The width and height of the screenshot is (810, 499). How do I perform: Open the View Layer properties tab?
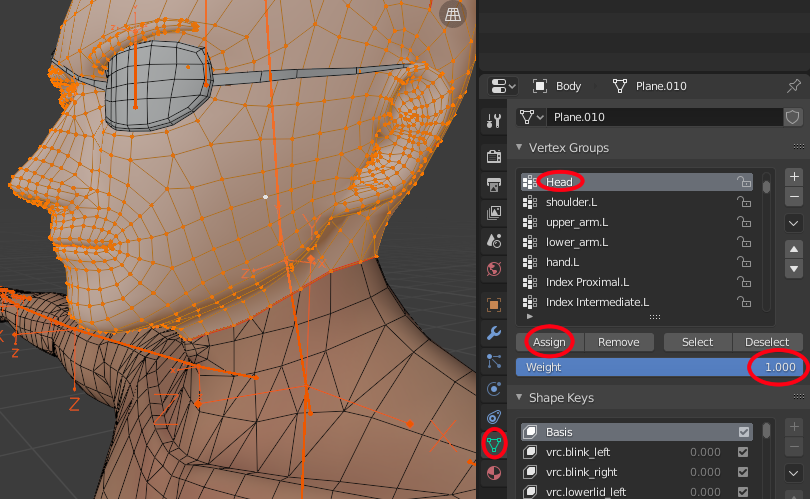[494, 212]
